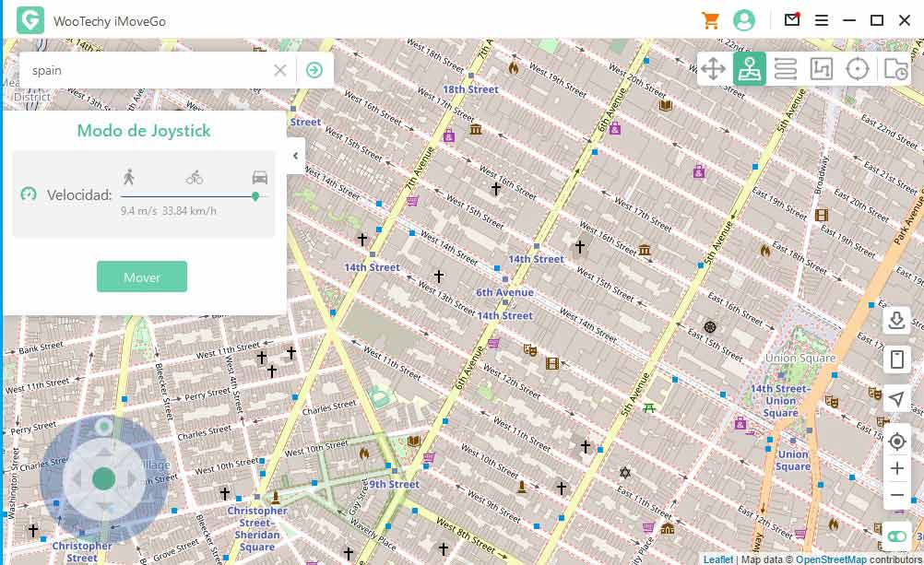Viewport: 924px width, 565px height.
Task: Open the shopping cart to purchase
Action: point(710,20)
